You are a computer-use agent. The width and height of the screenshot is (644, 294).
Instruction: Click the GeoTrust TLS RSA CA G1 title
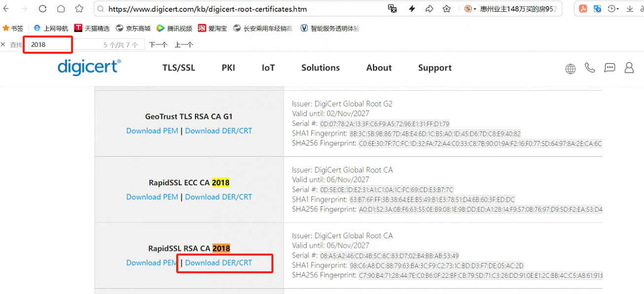click(x=189, y=117)
